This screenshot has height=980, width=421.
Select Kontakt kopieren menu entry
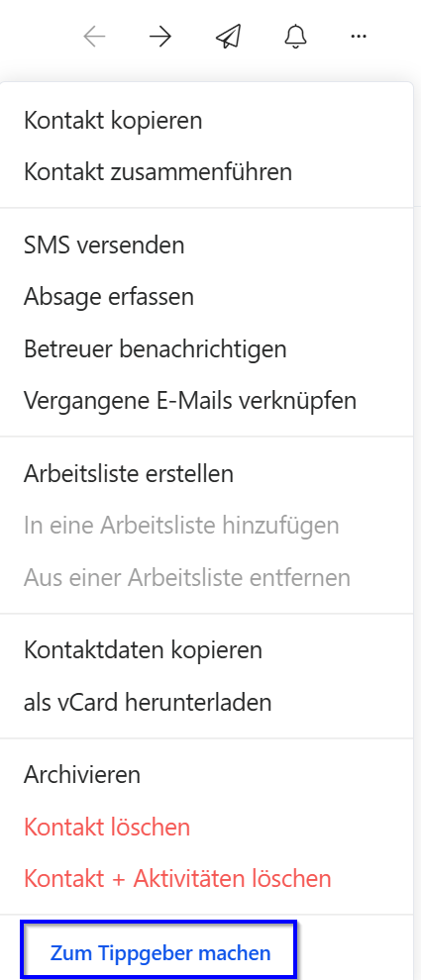(x=206, y=121)
